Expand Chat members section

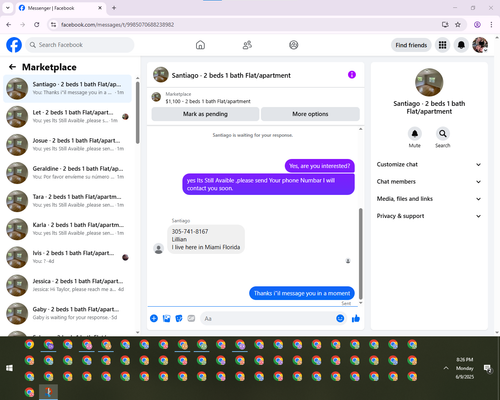[429, 182]
